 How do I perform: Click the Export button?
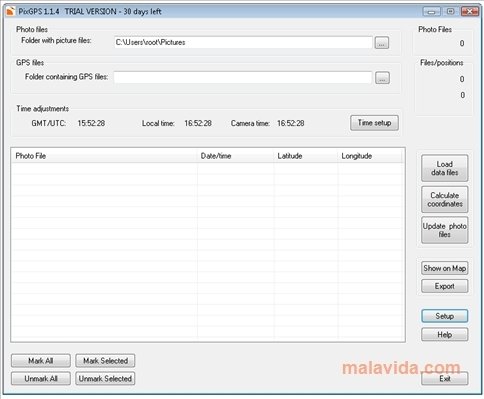[x=445, y=286]
